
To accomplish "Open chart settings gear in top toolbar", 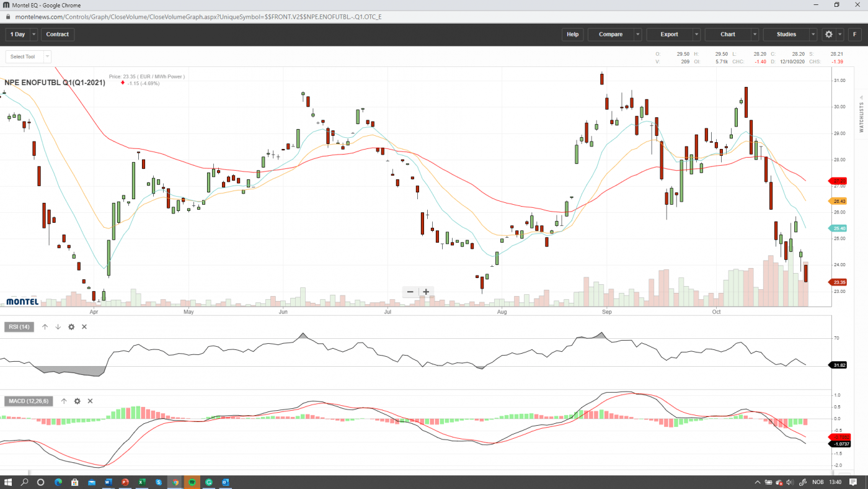I will [x=829, y=34].
